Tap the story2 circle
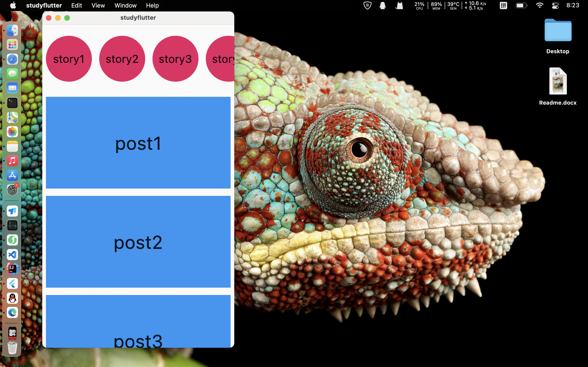Viewport: 588px width, 367px height. click(x=122, y=59)
